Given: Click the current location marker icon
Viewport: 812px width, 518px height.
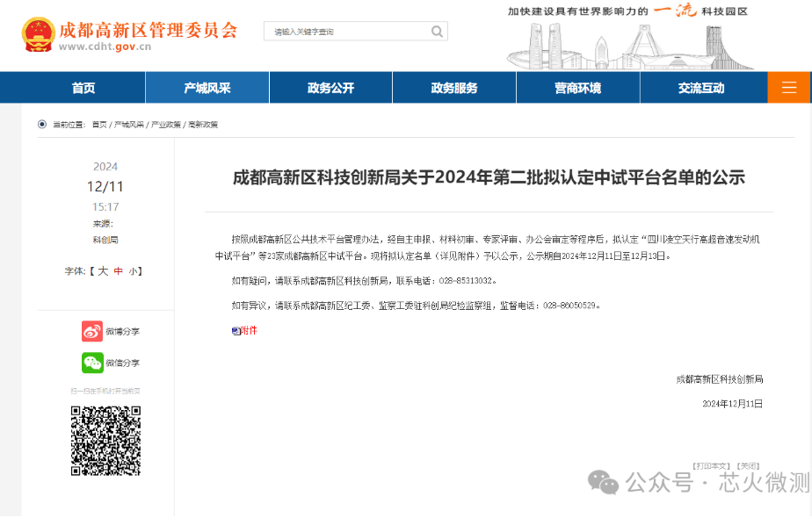Looking at the screenshot, I should coord(42,125).
